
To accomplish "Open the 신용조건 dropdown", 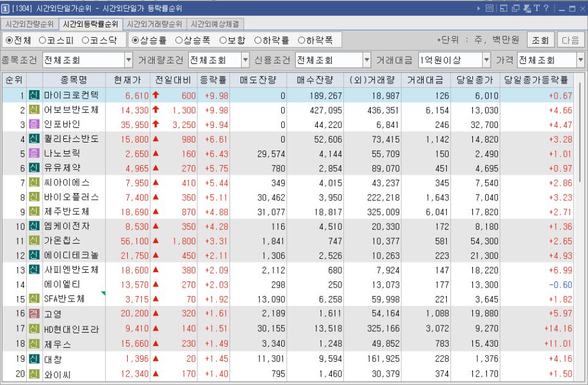I will [x=367, y=60].
